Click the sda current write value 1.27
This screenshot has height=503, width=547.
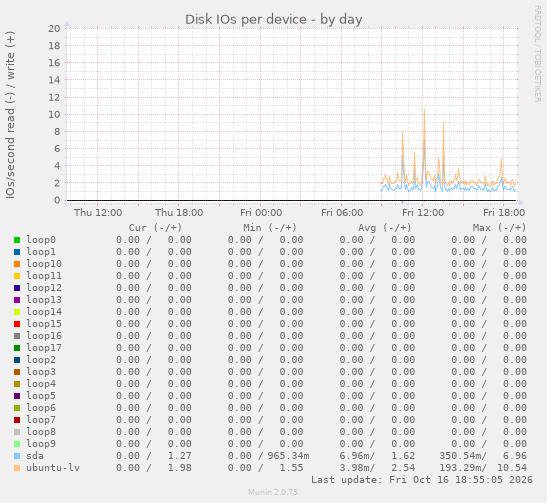click(x=180, y=456)
